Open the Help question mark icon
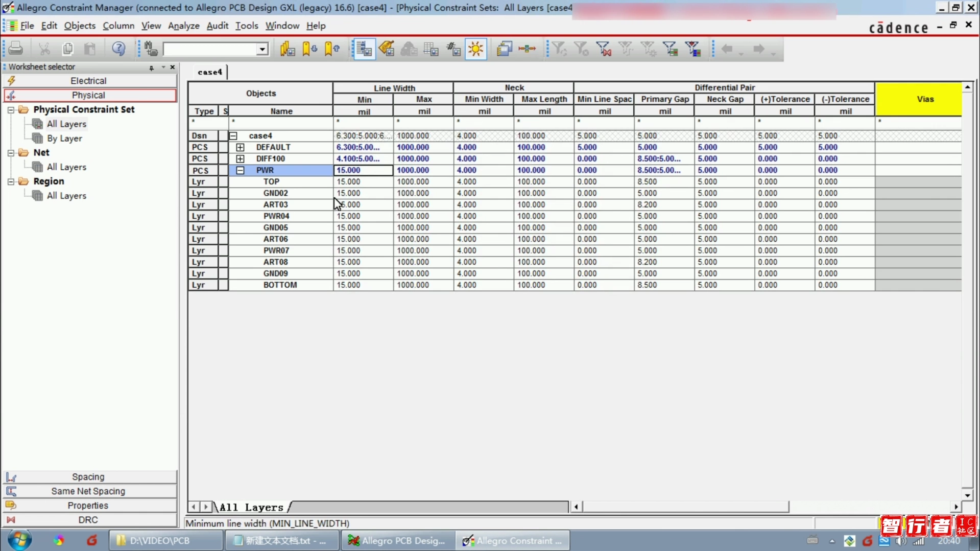Screen dimensions: 980x551 [x=118, y=49]
